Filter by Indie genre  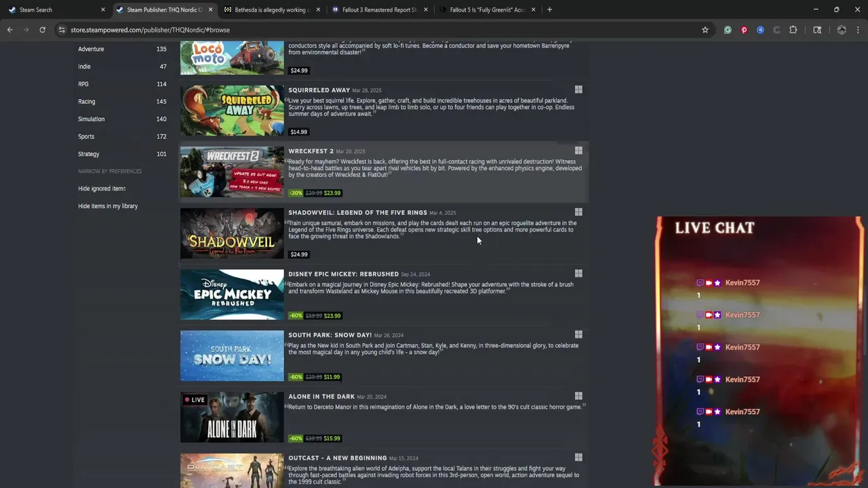coord(84,66)
